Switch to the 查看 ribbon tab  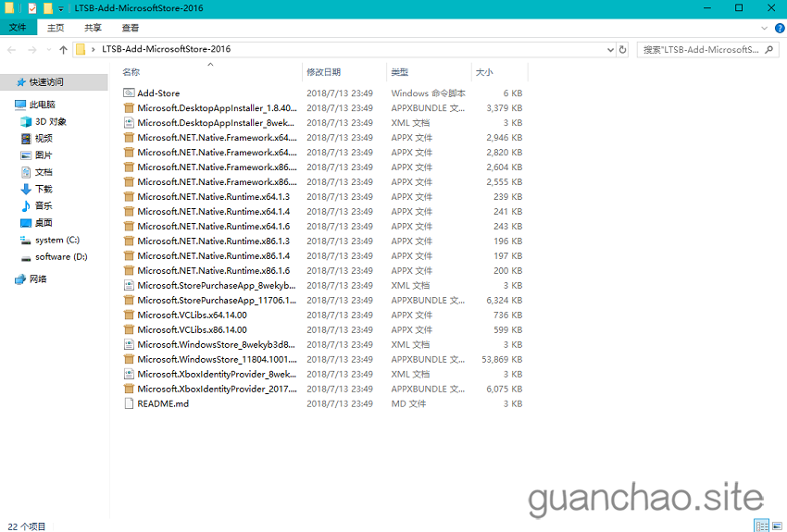131,28
